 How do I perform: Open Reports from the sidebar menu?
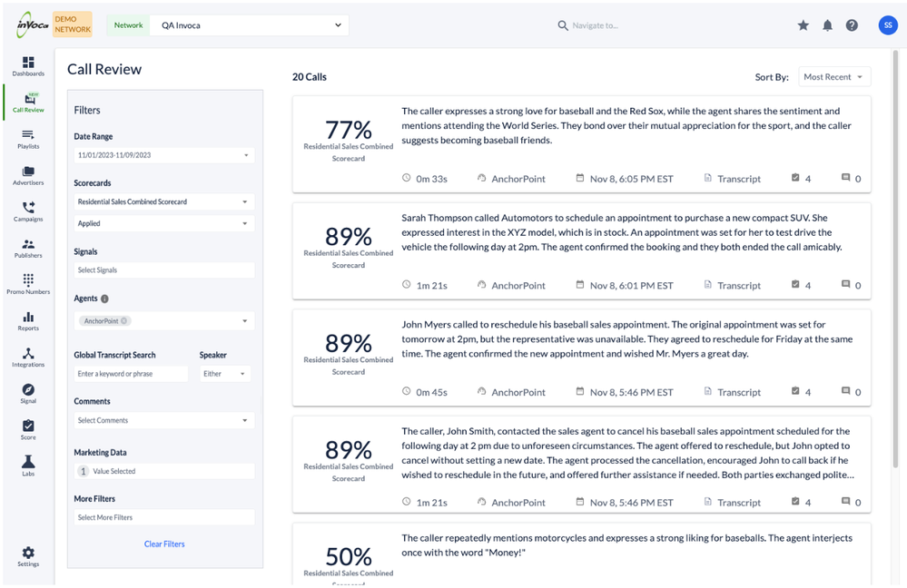(28, 321)
